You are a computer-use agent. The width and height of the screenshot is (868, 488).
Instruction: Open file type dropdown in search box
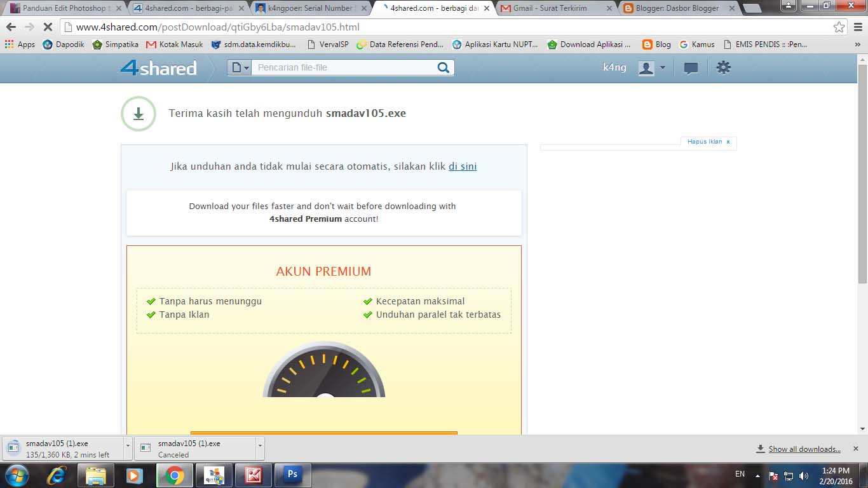[240, 67]
